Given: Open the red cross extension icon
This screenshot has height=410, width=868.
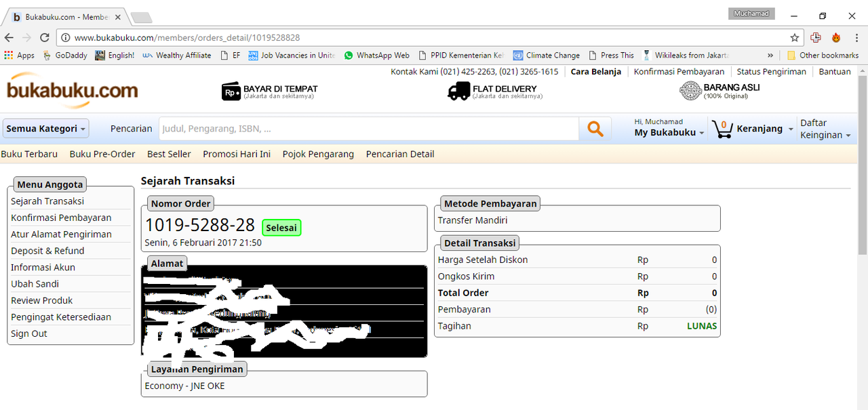Looking at the screenshot, I should pos(816,38).
